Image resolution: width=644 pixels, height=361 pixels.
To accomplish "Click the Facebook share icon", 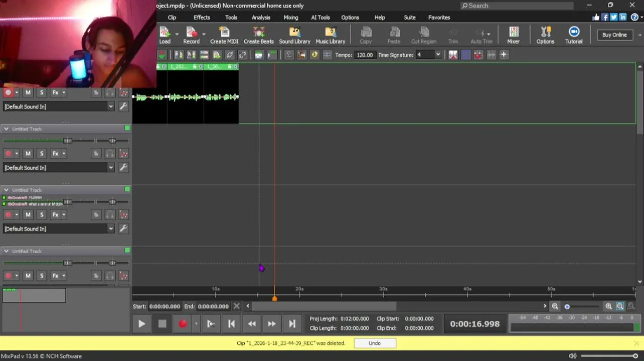I will [x=605, y=17].
